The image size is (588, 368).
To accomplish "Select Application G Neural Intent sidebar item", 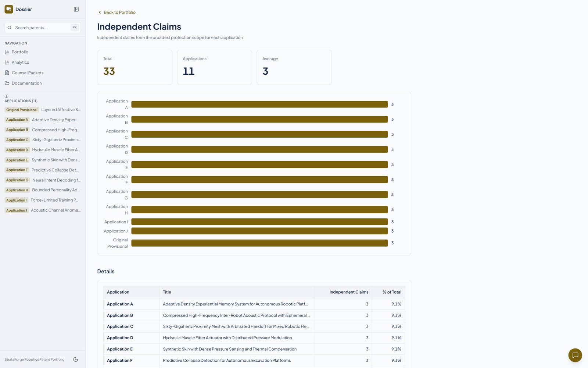I will coord(43,180).
